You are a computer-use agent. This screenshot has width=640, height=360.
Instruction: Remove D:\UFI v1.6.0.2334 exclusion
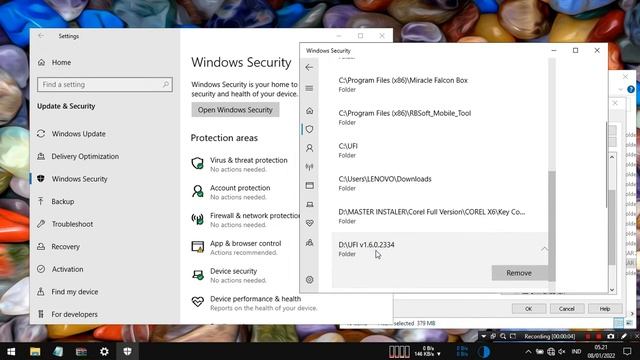(x=519, y=273)
